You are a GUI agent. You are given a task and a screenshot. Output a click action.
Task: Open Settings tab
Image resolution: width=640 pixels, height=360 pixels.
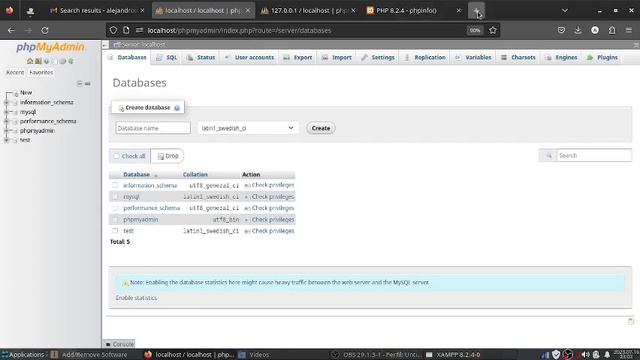pyautogui.click(x=378, y=58)
